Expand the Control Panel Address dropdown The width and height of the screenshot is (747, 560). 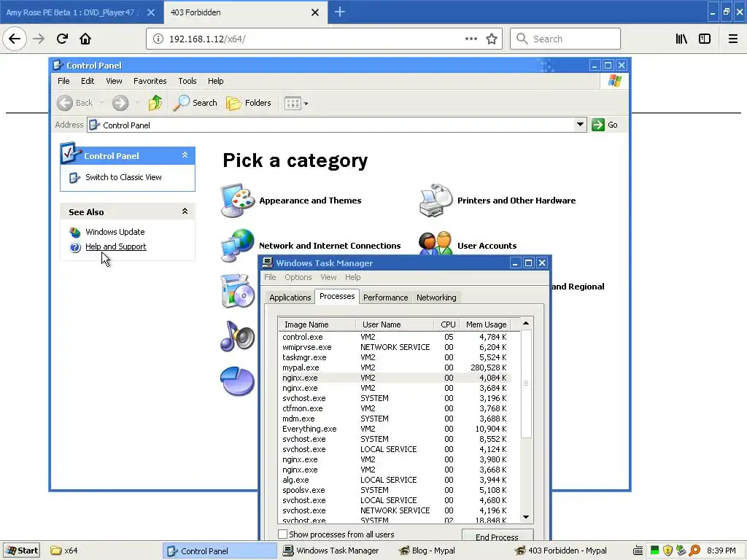(x=580, y=125)
